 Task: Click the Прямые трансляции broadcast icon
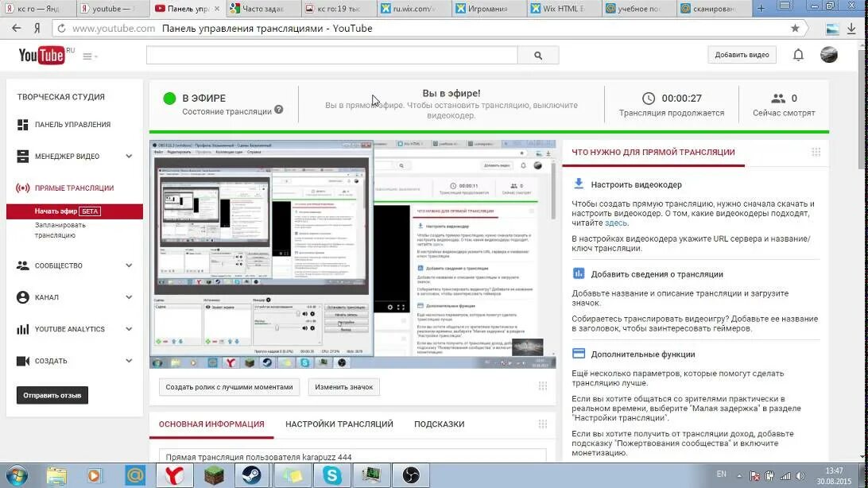tap(23, 188)
